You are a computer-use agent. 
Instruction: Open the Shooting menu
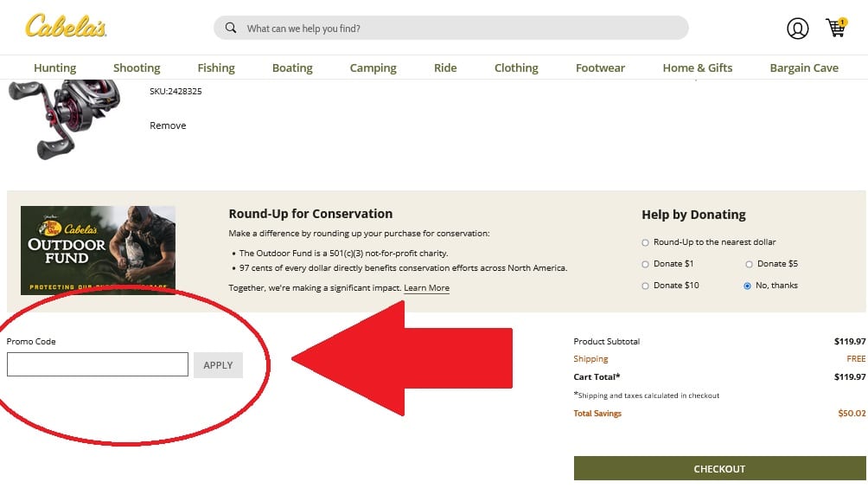(x=137, y=67)
